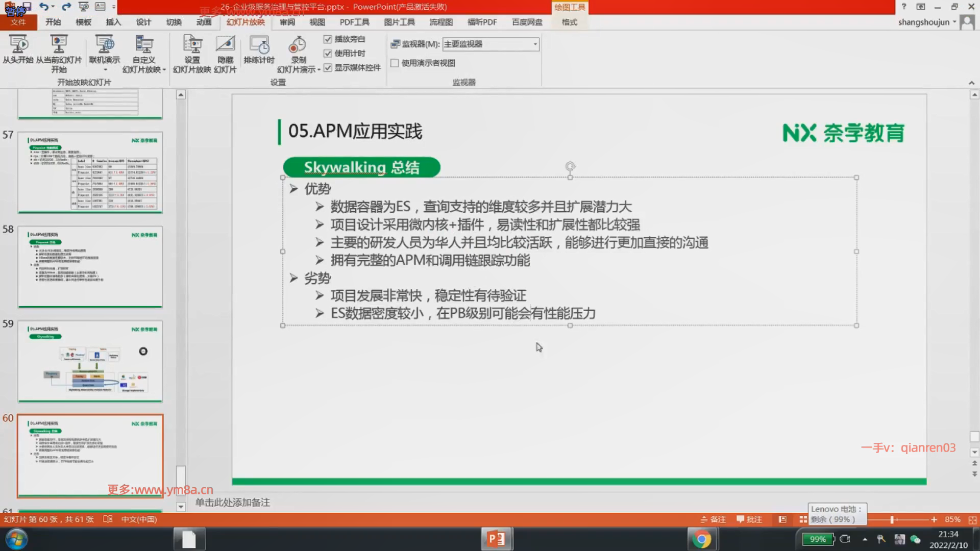The image size is (980, 551).
Task: Open PowerPoint from Windows taskbar
Action: click(496, 539)
